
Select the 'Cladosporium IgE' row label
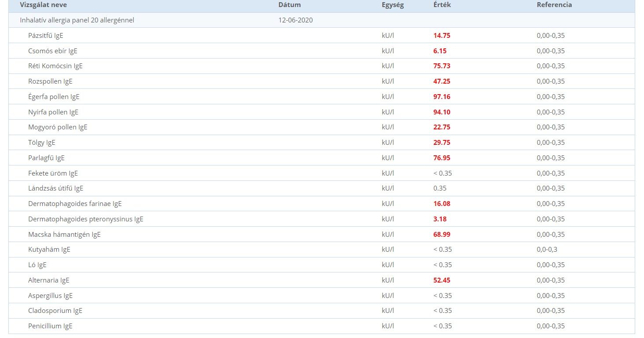tap(55, 311)
